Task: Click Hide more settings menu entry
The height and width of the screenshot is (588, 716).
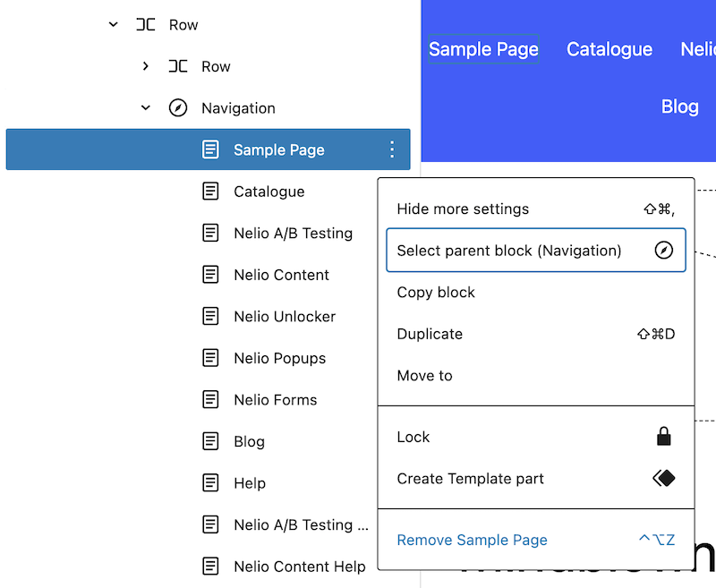Action: click(x=463, y=209)
